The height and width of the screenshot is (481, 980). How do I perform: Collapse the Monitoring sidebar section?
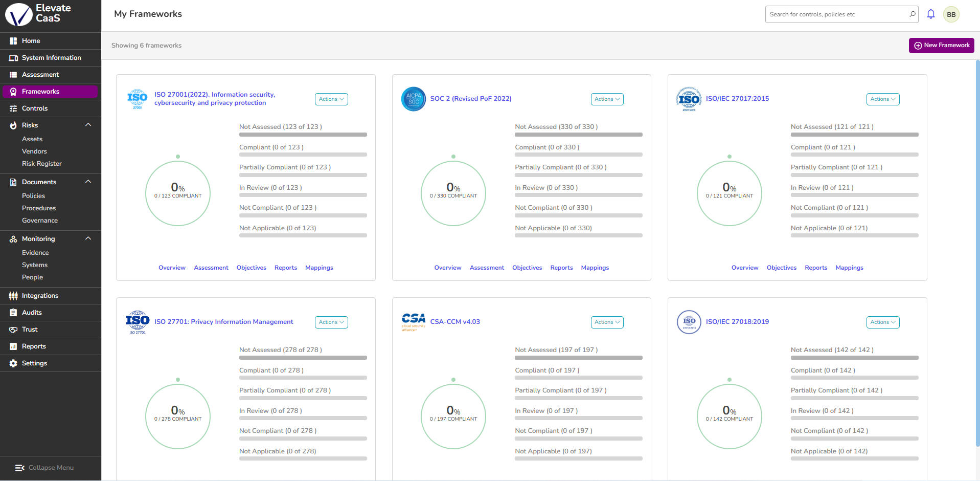tap(88, 238)
